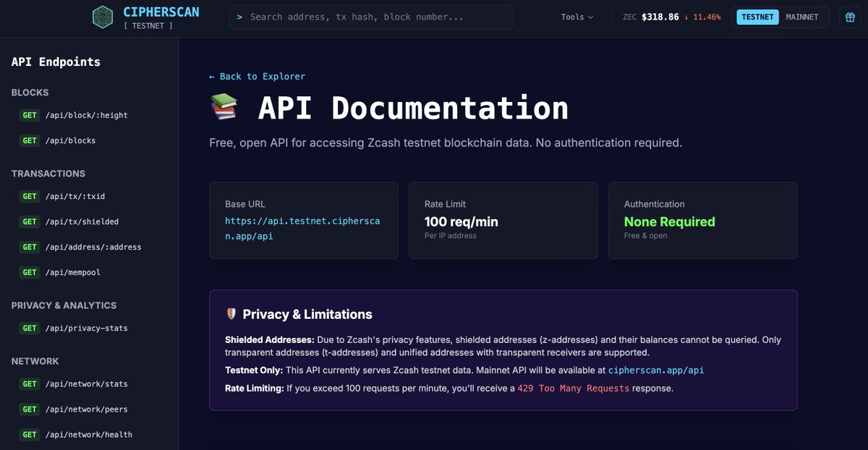Click the Rate Limiting bold label
Viewport: 868px width, 450px height.
point(255,389)
